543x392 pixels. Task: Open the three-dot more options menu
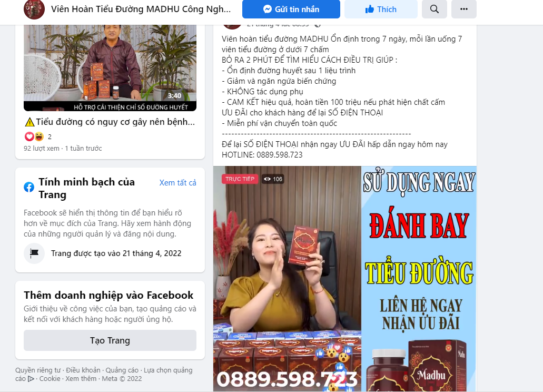pos(463,9)
